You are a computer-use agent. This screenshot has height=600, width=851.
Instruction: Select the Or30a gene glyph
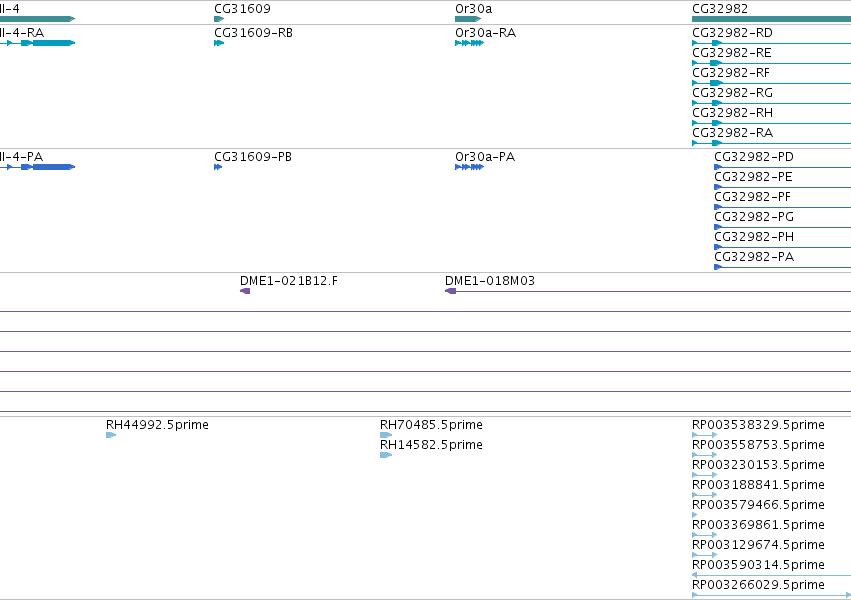click(x=468, y=19)
